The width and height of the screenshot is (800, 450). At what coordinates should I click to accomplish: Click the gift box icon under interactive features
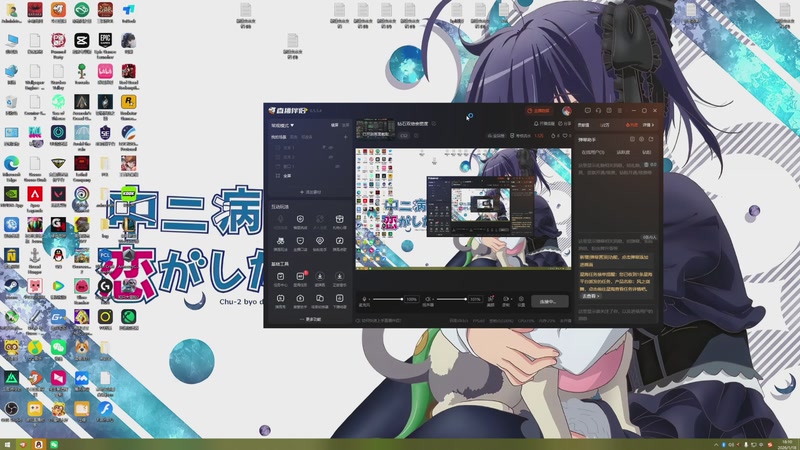pyautogui.click(x=339, y=219)
